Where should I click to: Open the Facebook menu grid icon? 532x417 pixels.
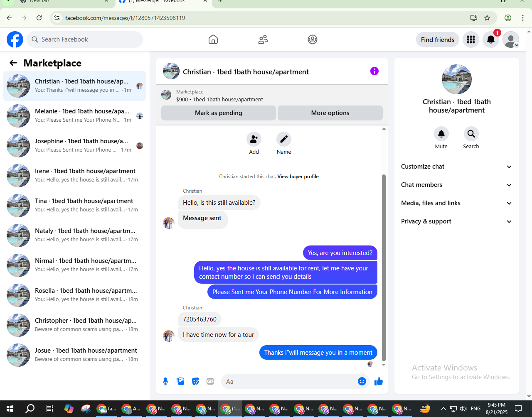coord(471,39)
